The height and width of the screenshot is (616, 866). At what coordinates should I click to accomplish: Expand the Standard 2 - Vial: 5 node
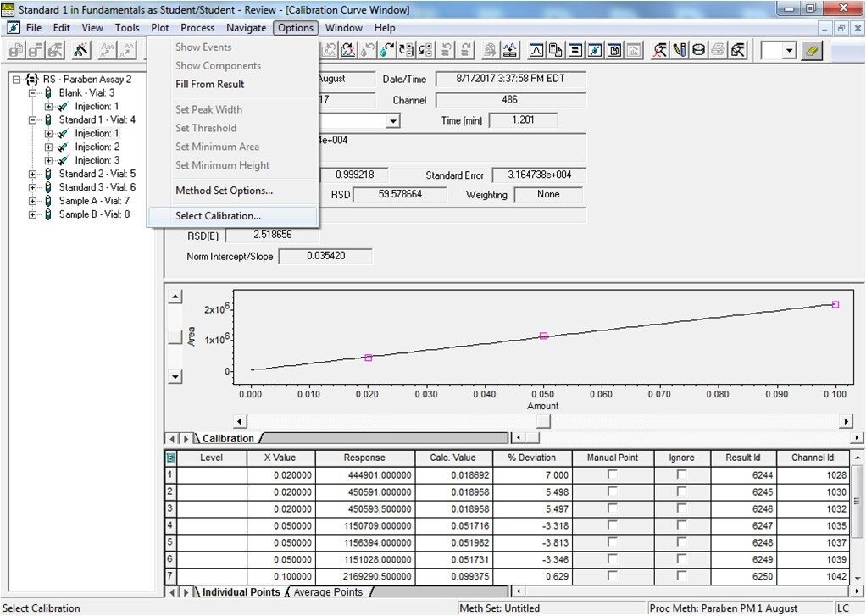coord(32,174)
